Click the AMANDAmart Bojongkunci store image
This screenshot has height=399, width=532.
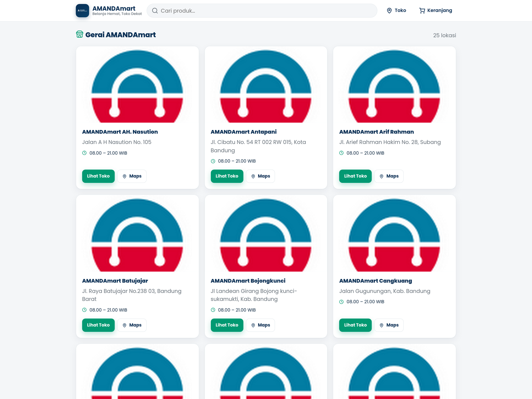[266, 233]
